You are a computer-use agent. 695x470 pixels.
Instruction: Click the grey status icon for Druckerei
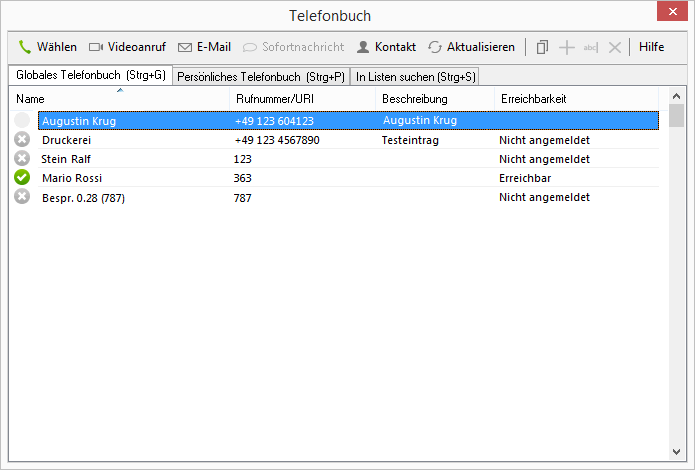(x=22, y=140)
